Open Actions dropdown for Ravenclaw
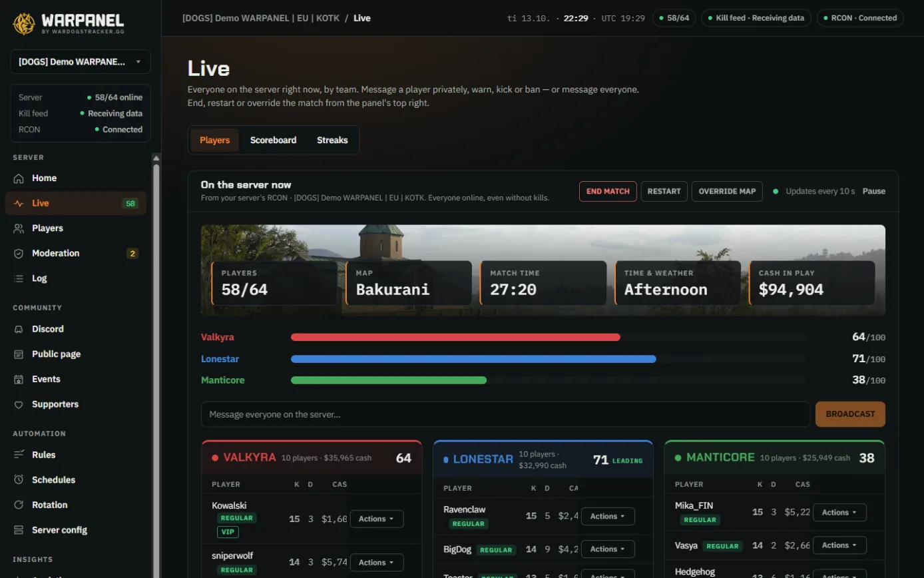Screen dimensions: 924x578 tap(608, 516)
